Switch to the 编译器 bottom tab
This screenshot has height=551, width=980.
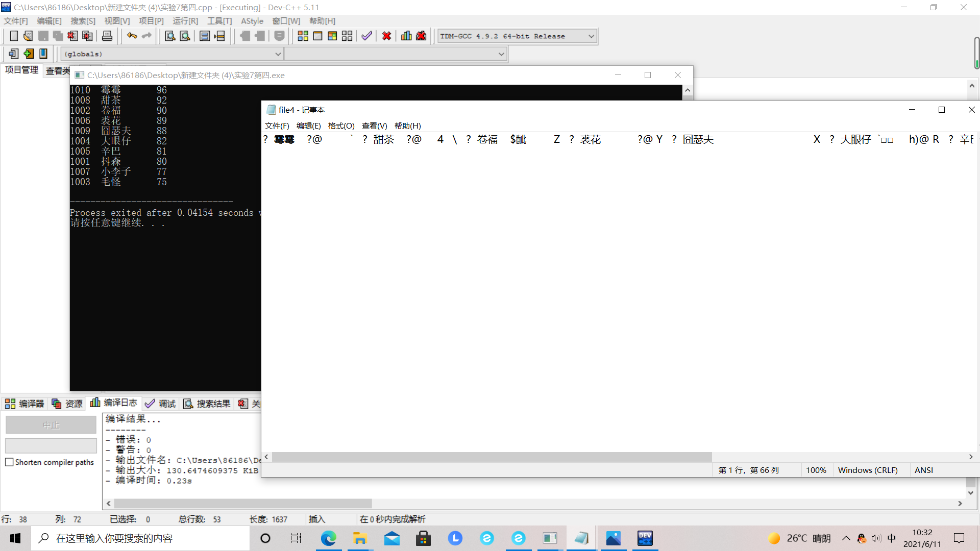[x=24, y=404]
